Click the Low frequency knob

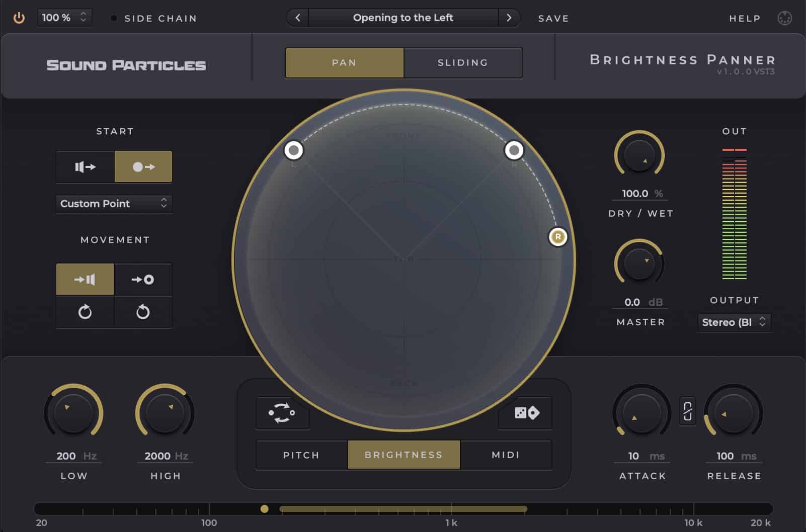click(x=73, y=413)
